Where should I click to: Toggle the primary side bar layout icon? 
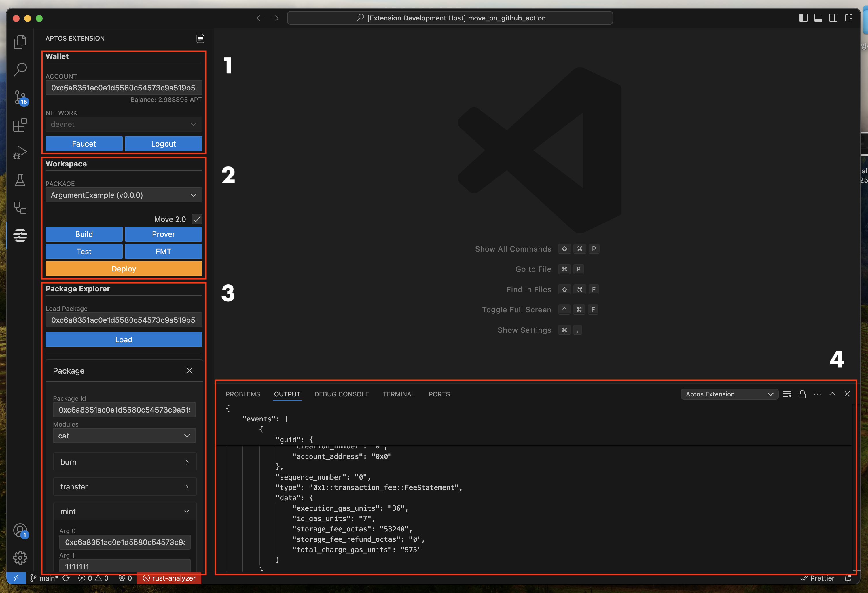803,18
